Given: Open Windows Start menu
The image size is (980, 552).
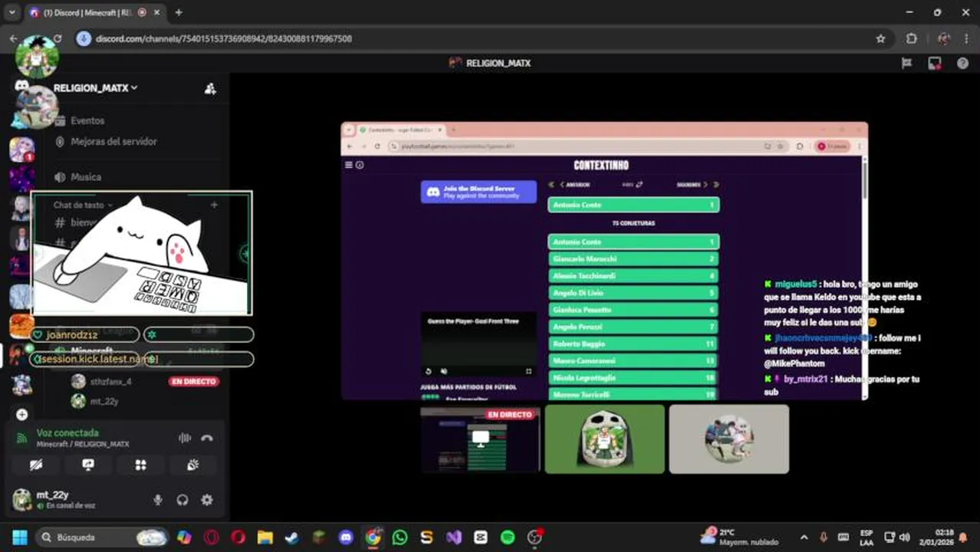Looking at the screenshot, I should [x=20, y=537].
